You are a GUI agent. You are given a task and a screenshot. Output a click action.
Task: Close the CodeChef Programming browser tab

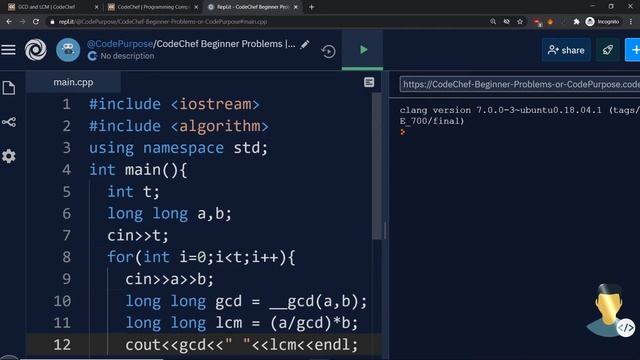click(x=196, y=7)
